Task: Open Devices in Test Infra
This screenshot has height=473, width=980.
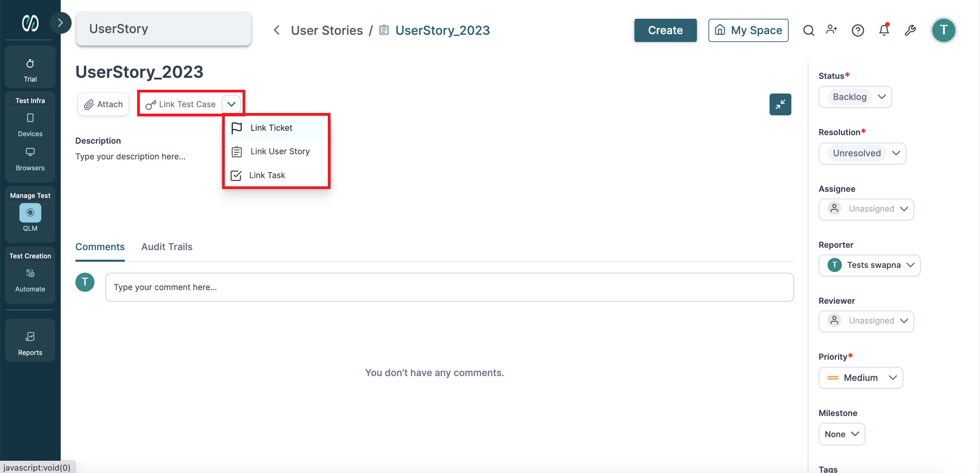Action: (30, 125)
